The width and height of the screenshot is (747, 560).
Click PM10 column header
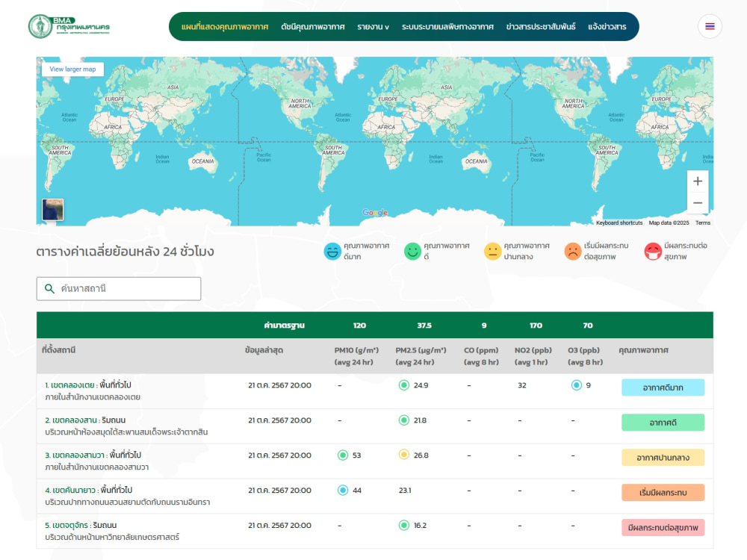coord(356,356)
